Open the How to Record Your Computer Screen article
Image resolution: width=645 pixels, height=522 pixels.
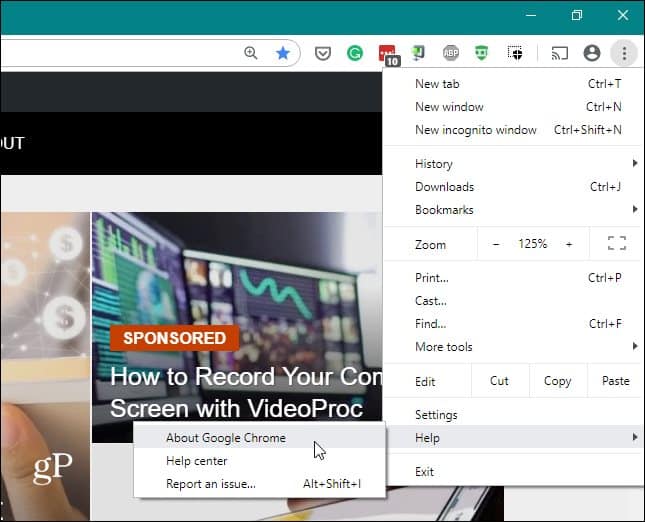(246, 392)
